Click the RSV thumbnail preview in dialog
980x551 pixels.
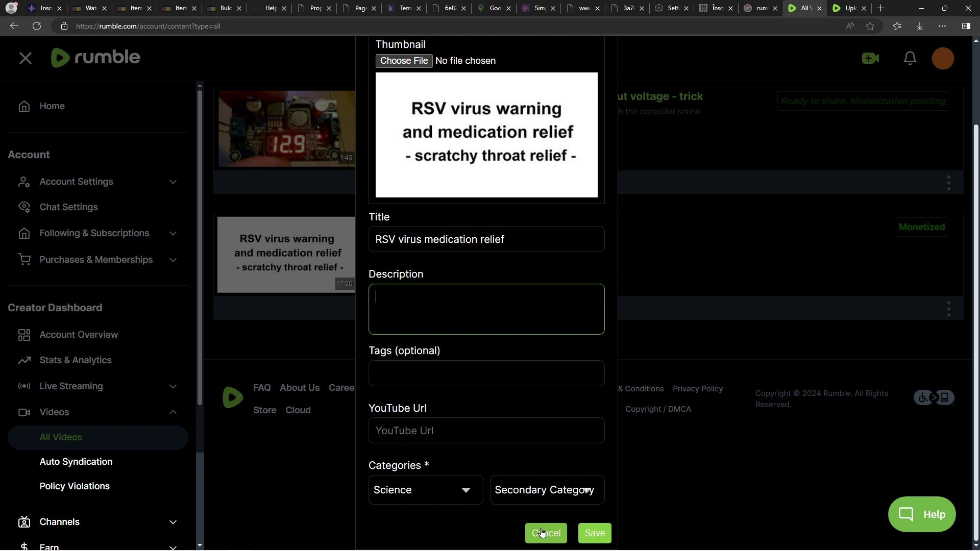tap(486, 135)
